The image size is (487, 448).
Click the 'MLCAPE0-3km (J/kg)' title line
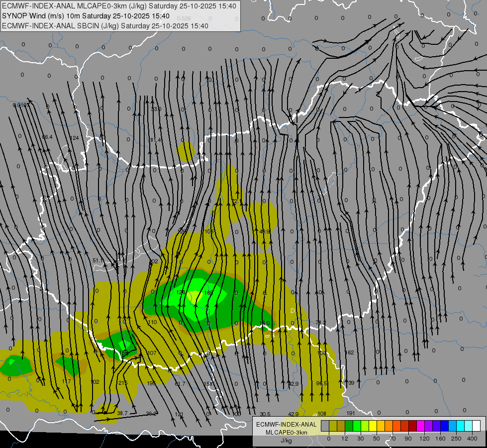pos(119,6)
